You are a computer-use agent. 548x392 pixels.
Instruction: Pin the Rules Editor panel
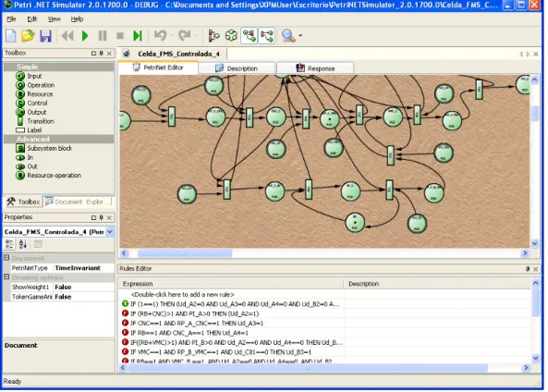point(528,269)
